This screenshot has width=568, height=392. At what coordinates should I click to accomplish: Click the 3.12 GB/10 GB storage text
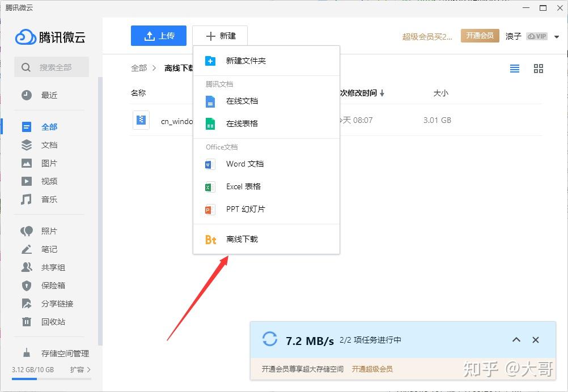click(33, 369)
